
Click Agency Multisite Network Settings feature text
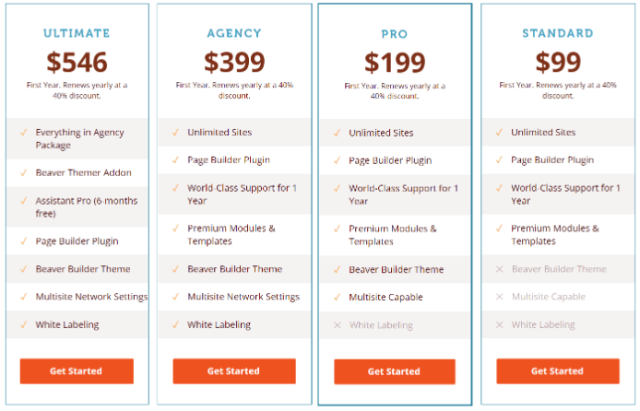coord(243,297)
